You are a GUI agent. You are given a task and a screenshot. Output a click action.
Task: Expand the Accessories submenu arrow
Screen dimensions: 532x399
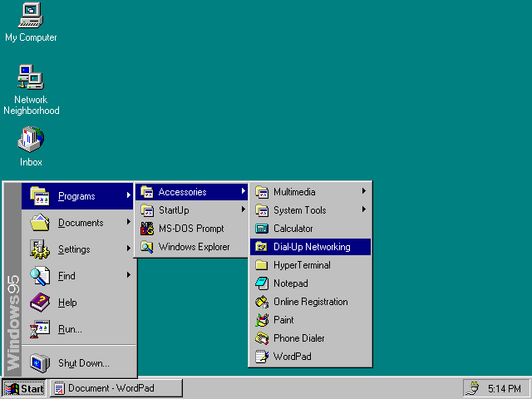point(244,191)
